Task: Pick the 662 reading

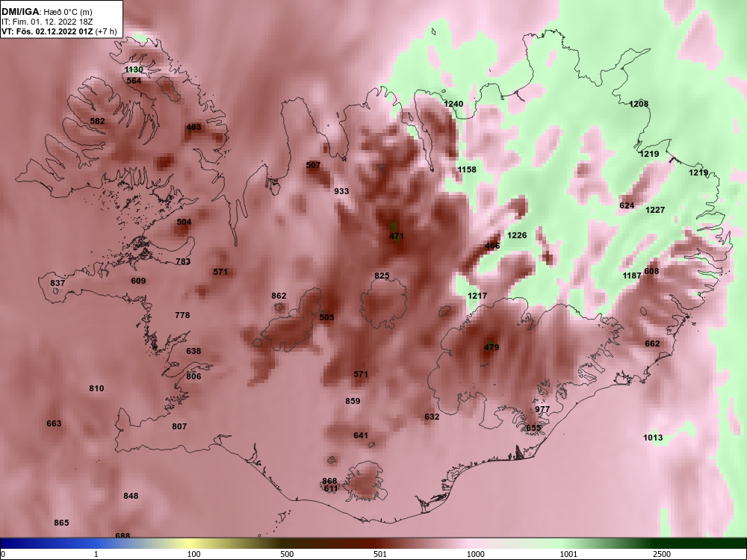Action: coord(652,343)
